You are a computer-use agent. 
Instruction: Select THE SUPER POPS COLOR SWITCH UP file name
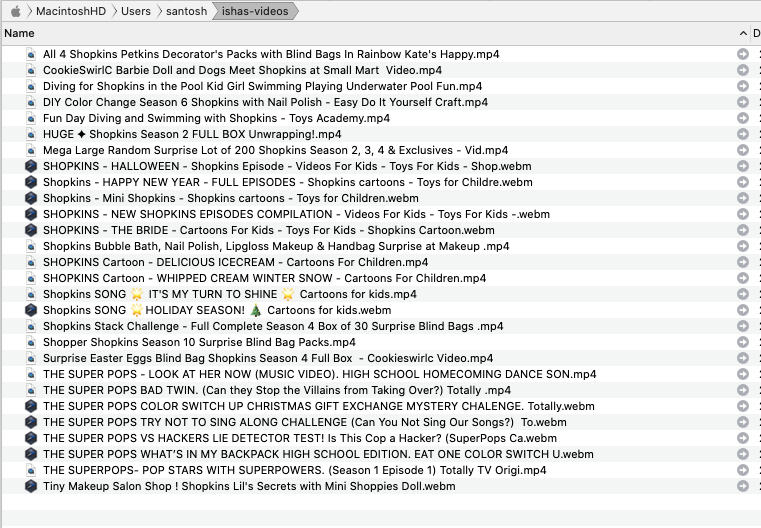[319, 407]
